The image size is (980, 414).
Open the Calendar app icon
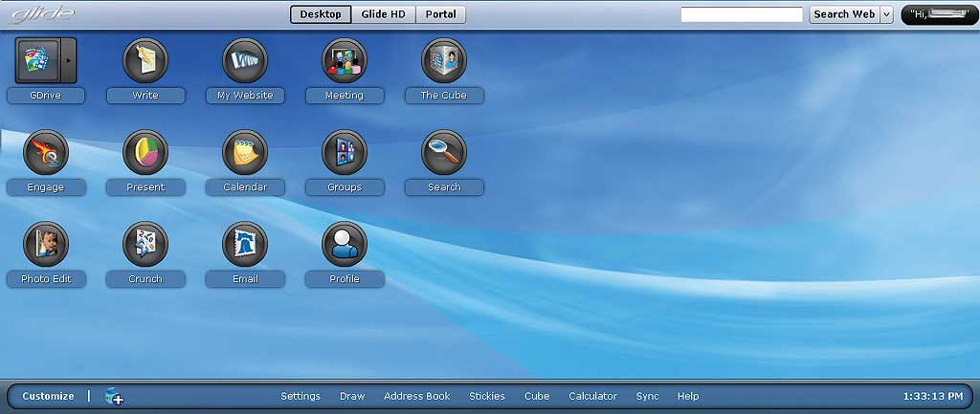pyautogui.click(x=245, y=152)
